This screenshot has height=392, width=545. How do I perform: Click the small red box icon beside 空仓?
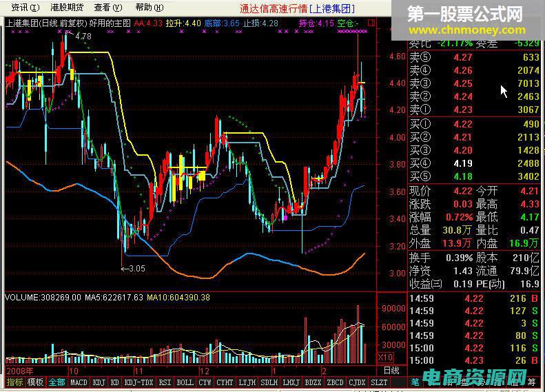[371, 23]
